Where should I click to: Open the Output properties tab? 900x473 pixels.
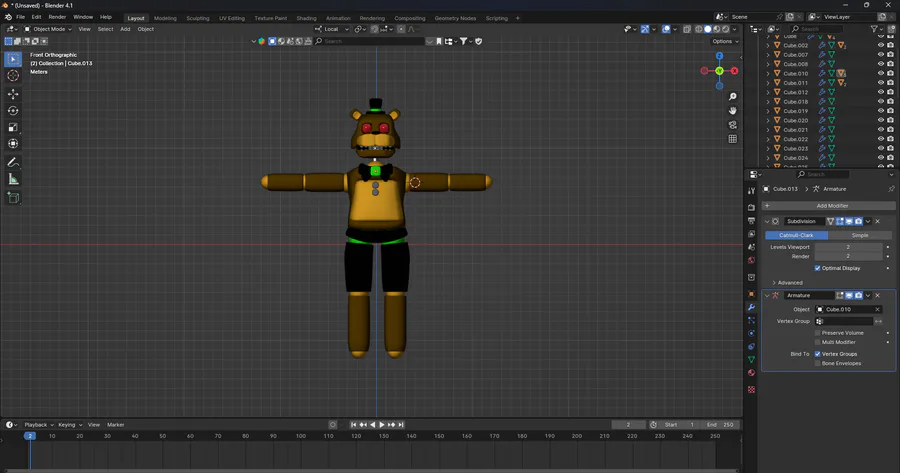click(751, 220)
